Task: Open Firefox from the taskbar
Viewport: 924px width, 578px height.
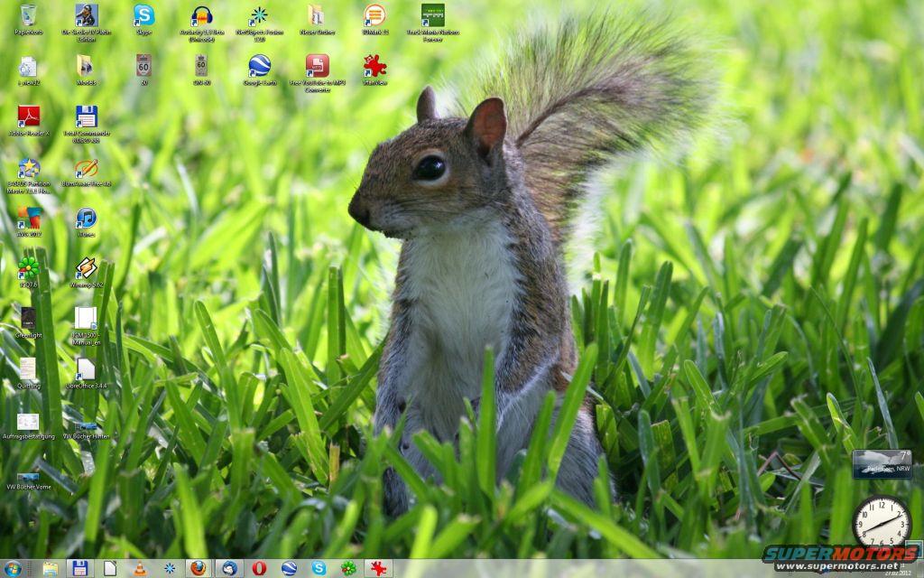Action: click(x=198, y=568)
